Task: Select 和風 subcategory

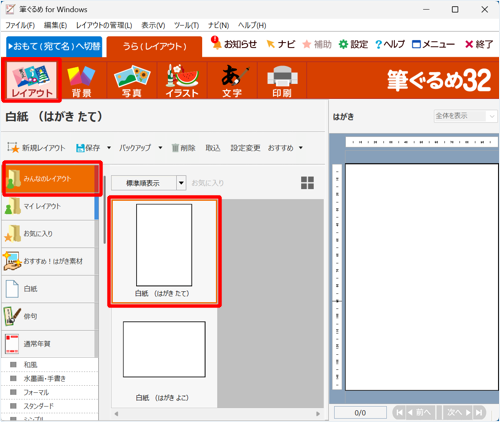Action: coord(49,365)
